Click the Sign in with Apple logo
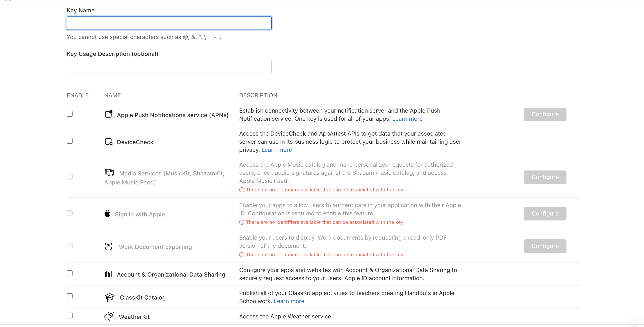 point(107,213)
